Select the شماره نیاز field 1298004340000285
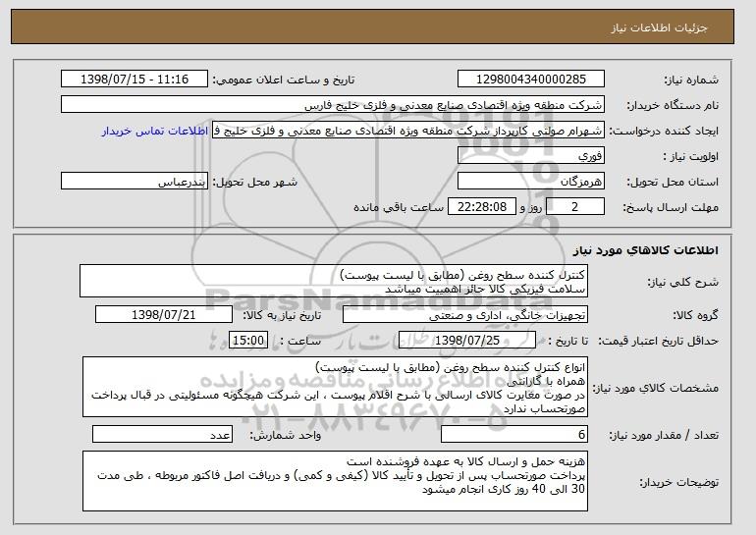This screenshot has height=535, width=756. [531, 80]
